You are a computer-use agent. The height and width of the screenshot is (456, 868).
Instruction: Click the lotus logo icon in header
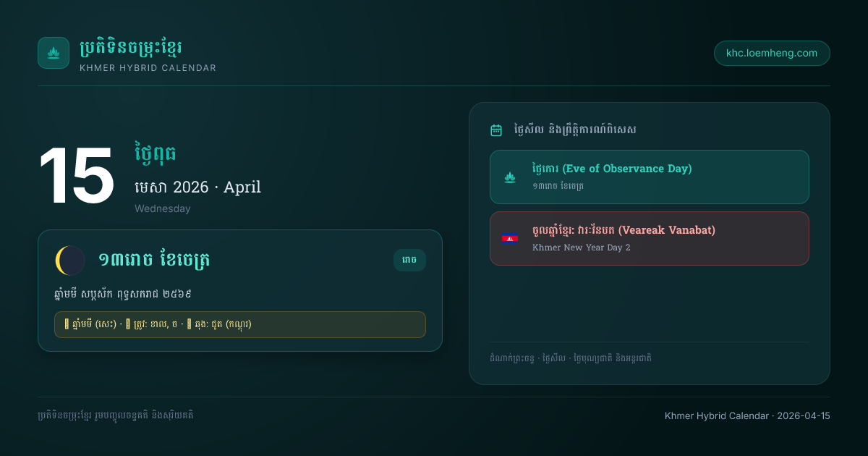pos(54,53)
